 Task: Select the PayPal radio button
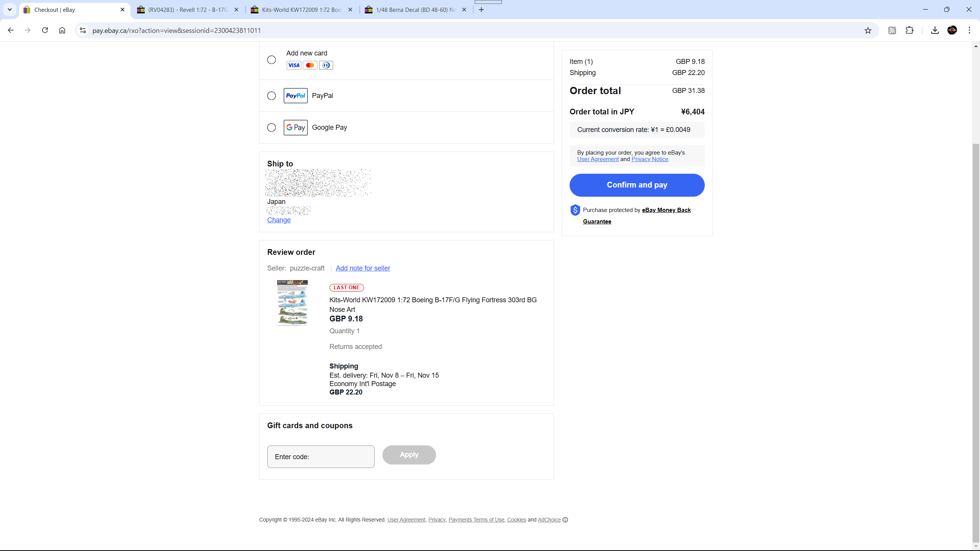[x=271, y=96]
